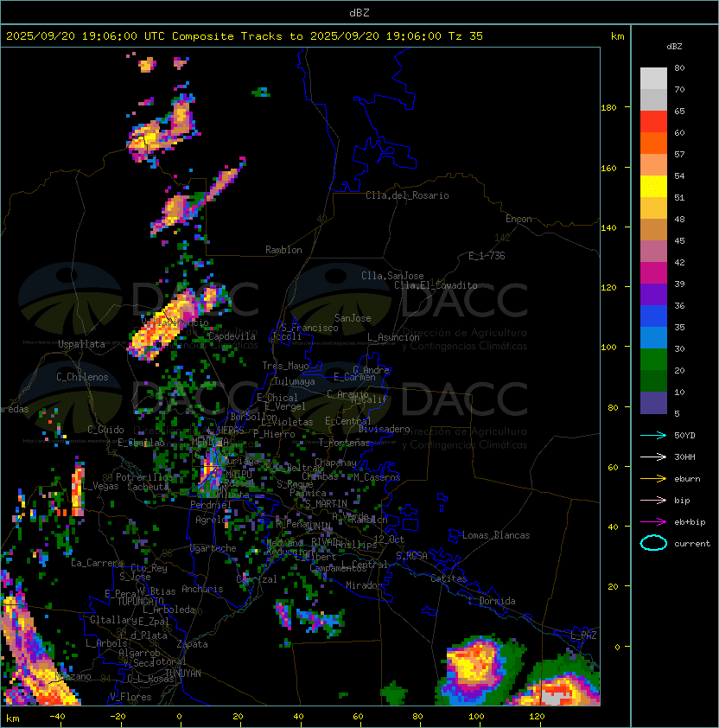Click the yellow eburn arrow in legend
Screen dimensions: 719x728
click(653, 479)
